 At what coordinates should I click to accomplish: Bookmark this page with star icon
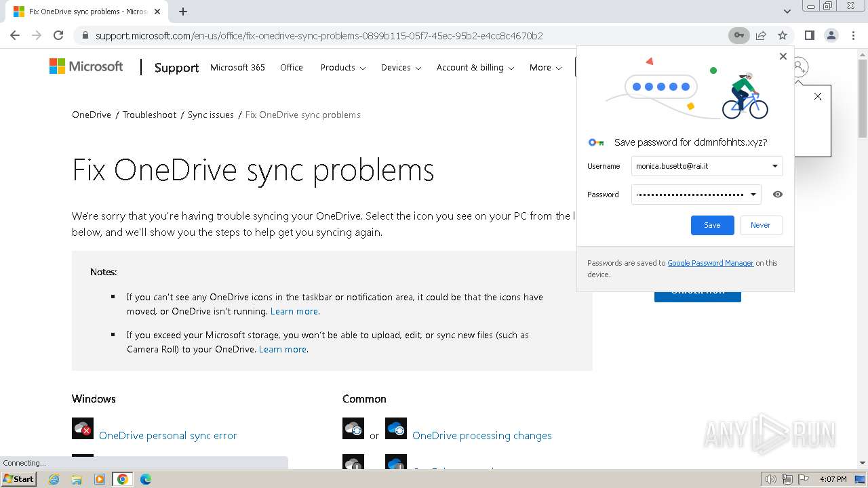[783, 35]
